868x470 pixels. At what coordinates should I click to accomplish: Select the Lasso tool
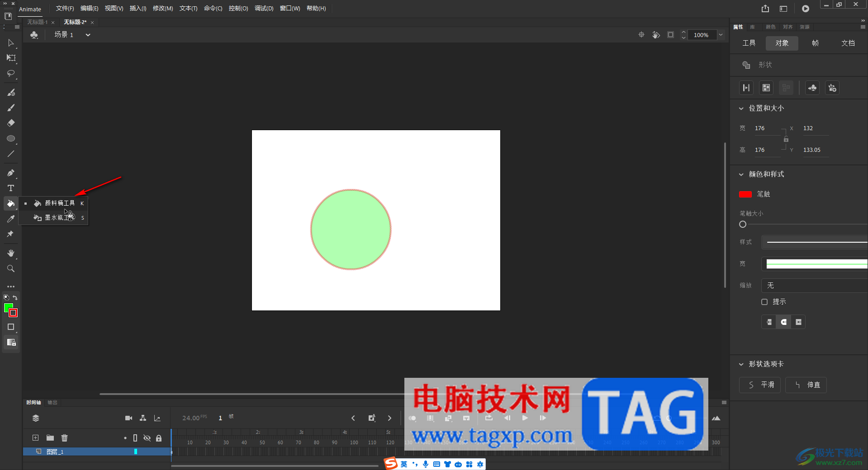pos(11,74)
